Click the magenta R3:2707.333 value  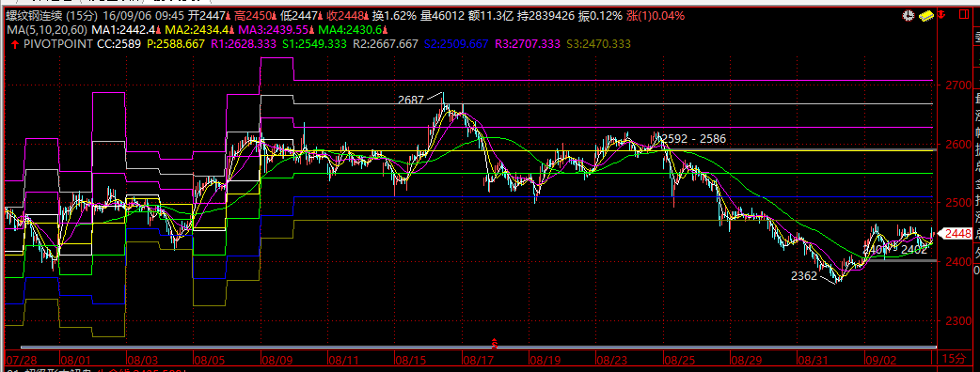pos(529,44)
